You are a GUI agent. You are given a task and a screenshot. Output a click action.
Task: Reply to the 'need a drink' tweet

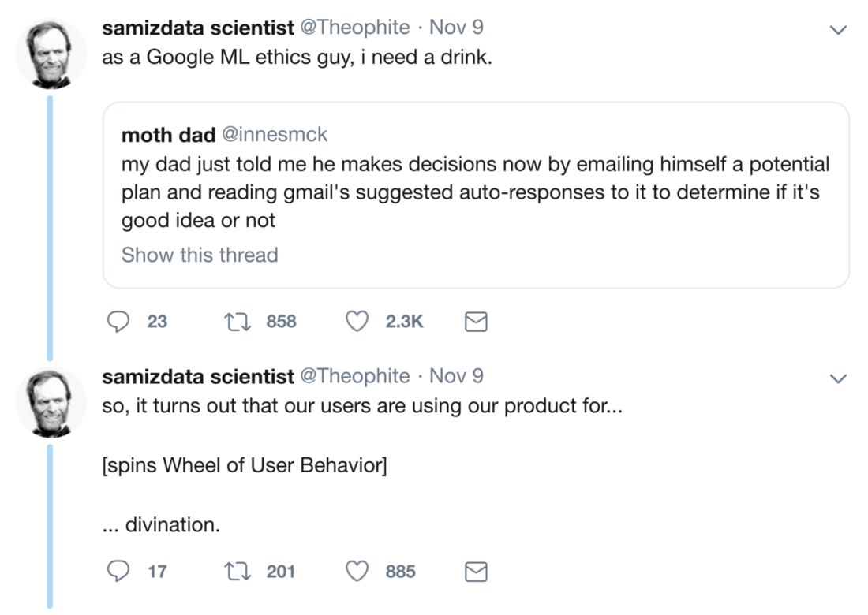118,321
